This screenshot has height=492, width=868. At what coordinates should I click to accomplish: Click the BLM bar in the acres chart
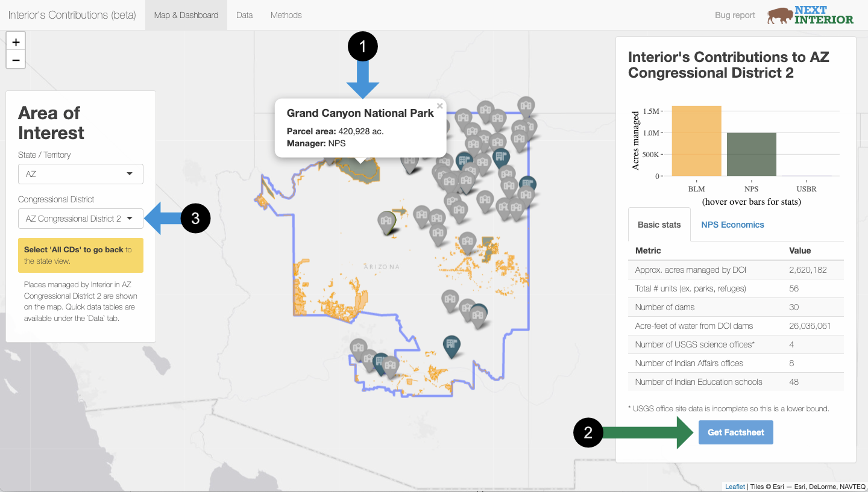coord(696,142)
